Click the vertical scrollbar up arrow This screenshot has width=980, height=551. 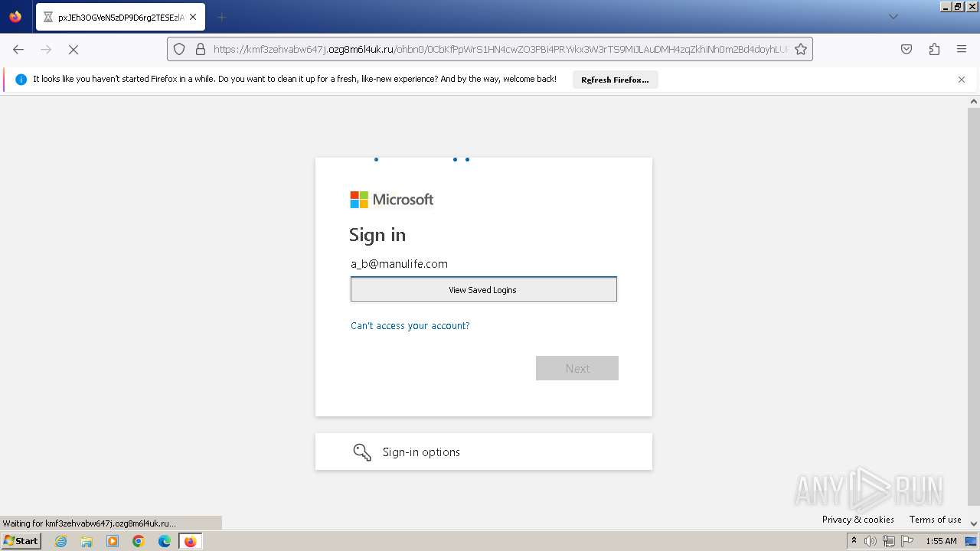(974, 101)
